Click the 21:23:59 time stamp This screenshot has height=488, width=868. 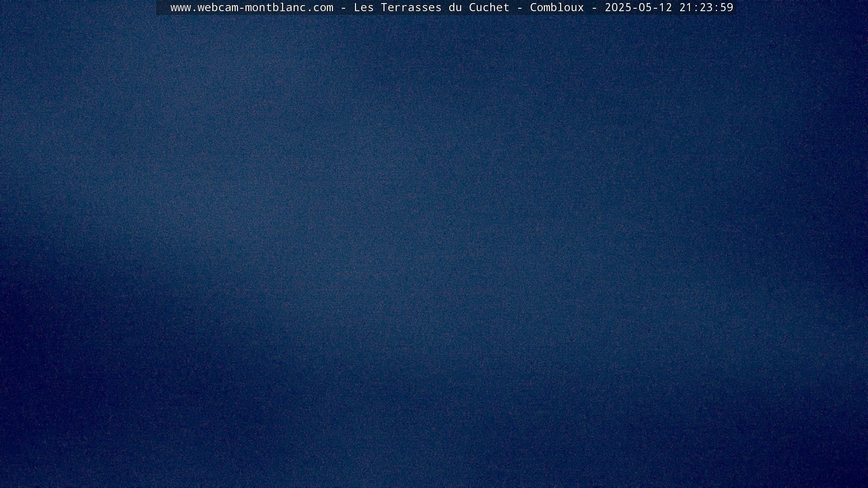tap(706, 7)
